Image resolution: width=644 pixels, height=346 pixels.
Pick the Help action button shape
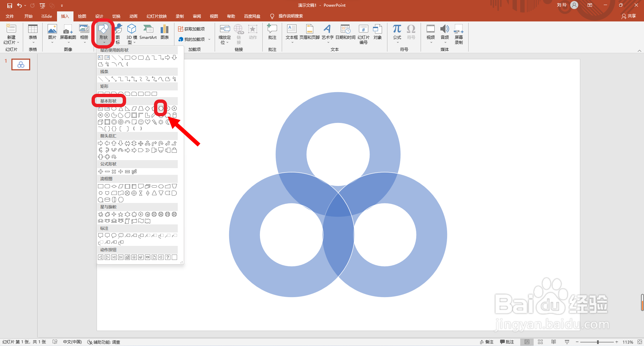(168, 257)
